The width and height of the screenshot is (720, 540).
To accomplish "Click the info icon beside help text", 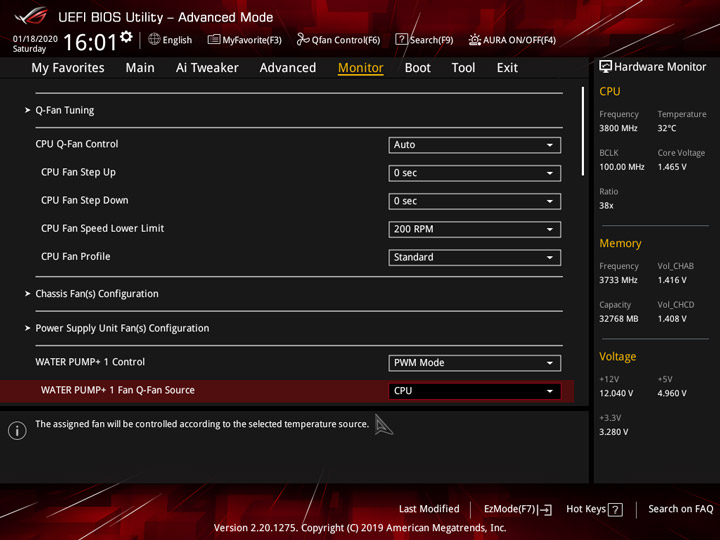I will pos(17,430).
